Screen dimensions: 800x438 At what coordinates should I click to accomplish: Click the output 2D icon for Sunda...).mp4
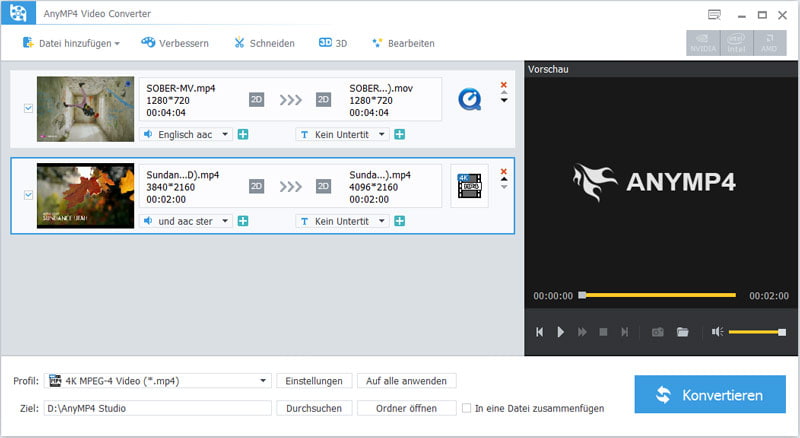click(x=323, y=186)
